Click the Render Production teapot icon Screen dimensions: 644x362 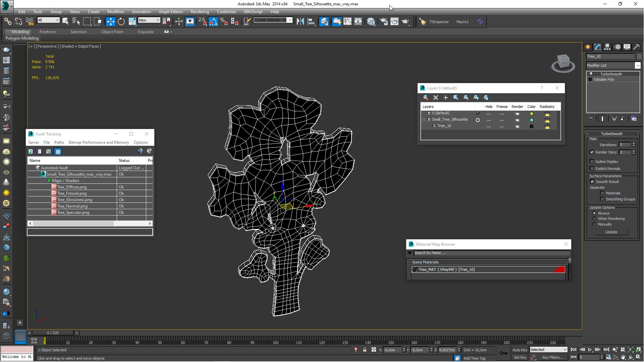click(x=406, y=21)
